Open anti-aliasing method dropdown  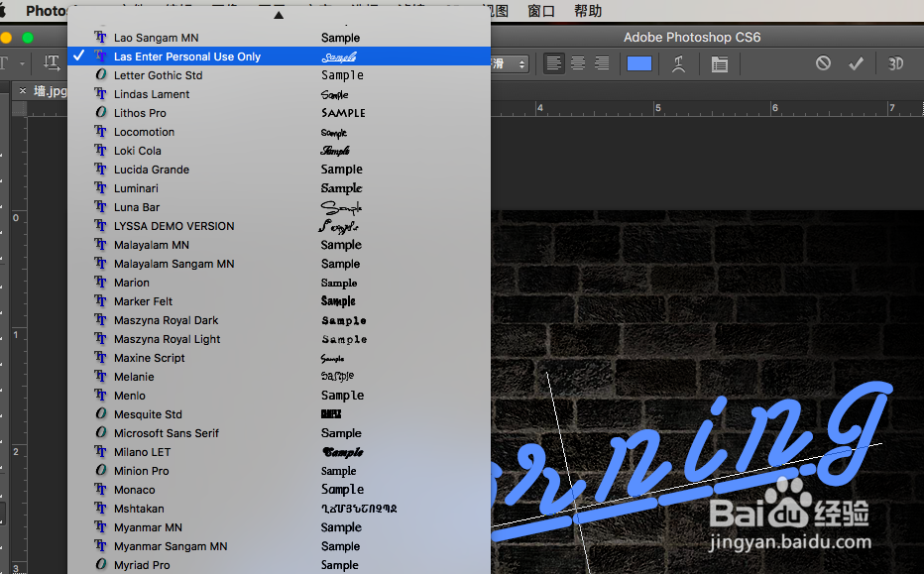[x=510, y=63]
